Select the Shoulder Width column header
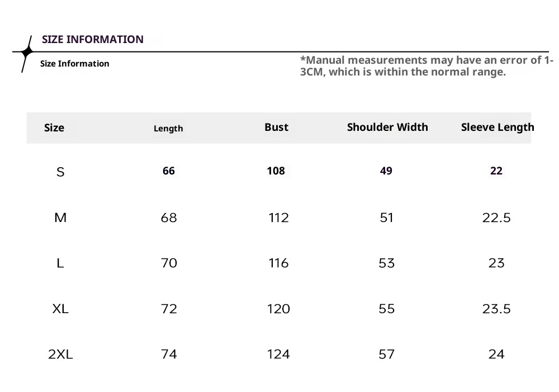This screenshot has height=392, width=559. (x=387, y=127)
